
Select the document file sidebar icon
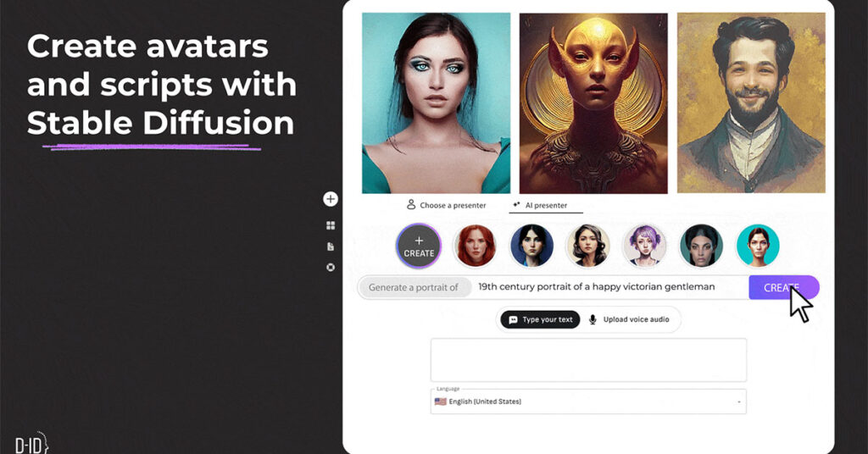click(331, 246)
